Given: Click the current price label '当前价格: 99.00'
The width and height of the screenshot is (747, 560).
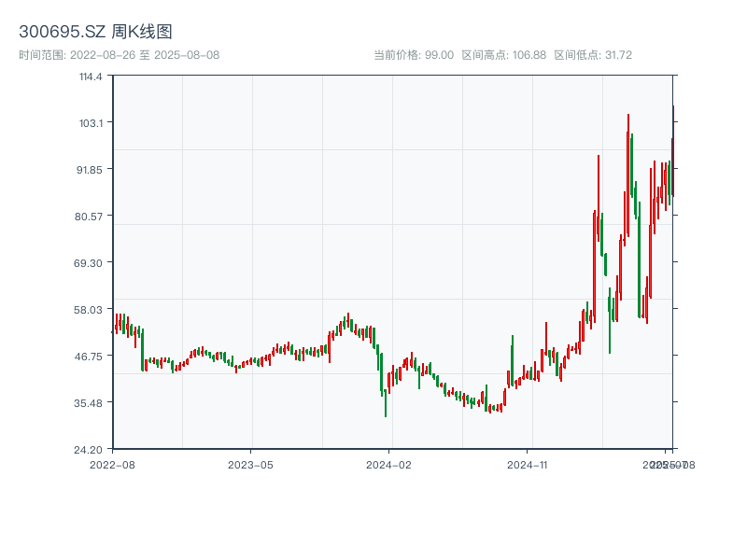Looking at the screenshot, I should click(x=414, y=55).
